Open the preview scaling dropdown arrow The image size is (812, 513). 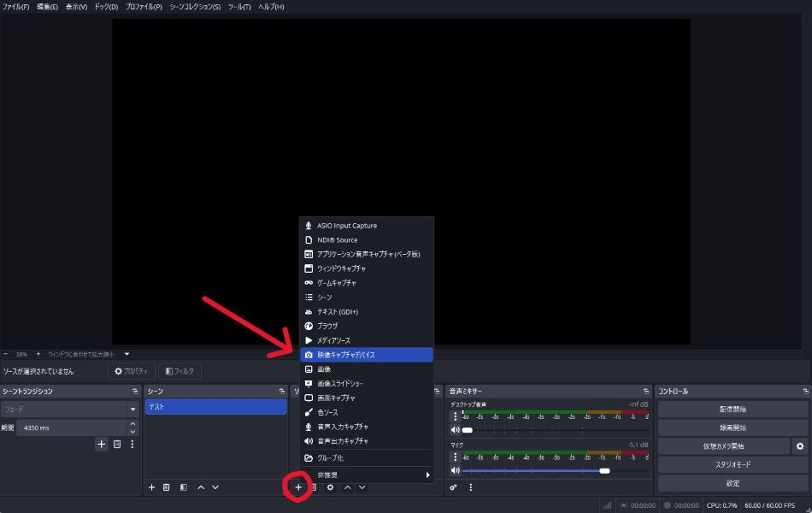coord(127,354)
